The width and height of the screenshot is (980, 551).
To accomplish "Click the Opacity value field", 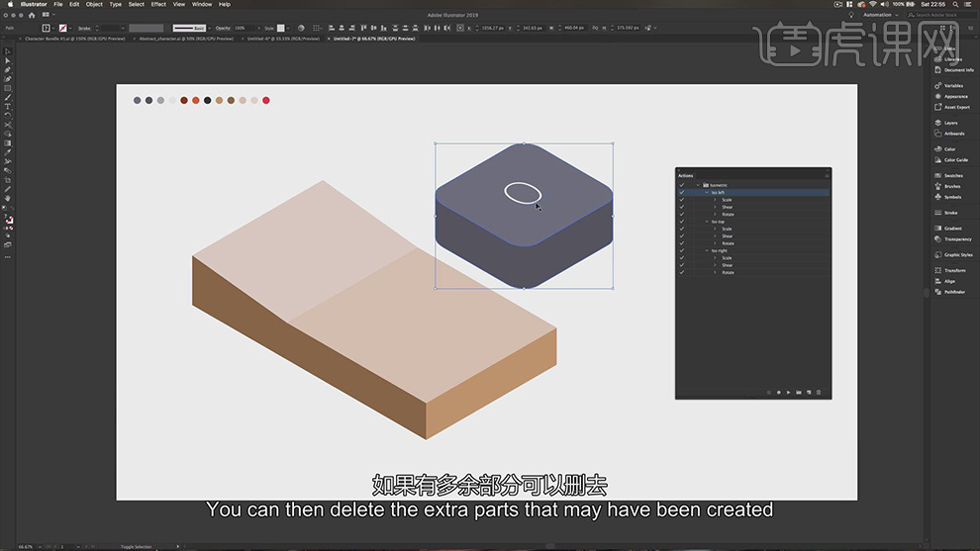I will click(x=245, y=28).
